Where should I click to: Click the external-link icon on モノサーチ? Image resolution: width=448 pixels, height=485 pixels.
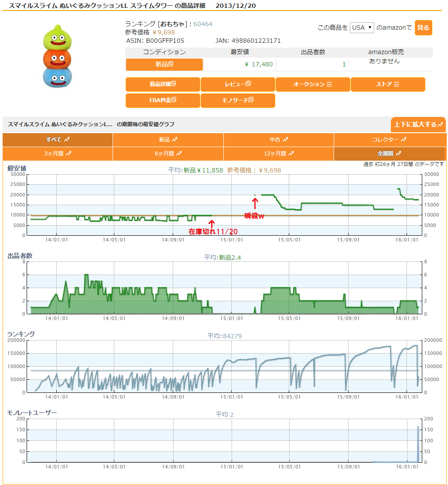pos(251,100)
